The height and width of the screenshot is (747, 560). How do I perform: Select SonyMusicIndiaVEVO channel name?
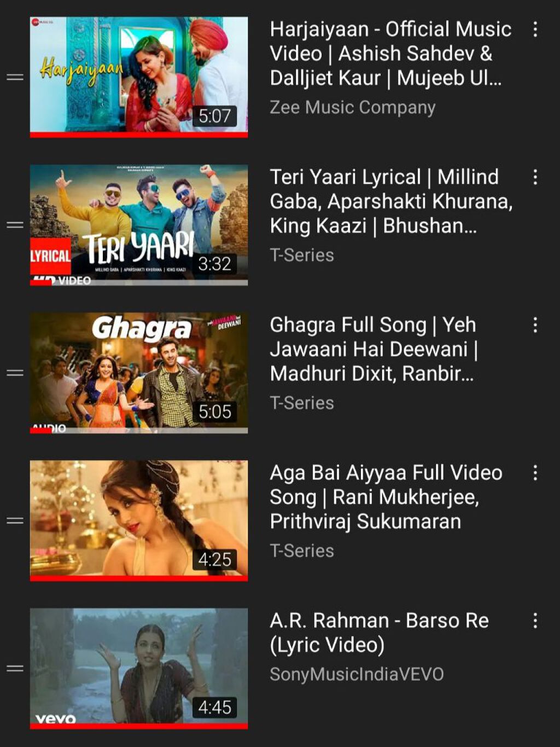click(357, 674)
